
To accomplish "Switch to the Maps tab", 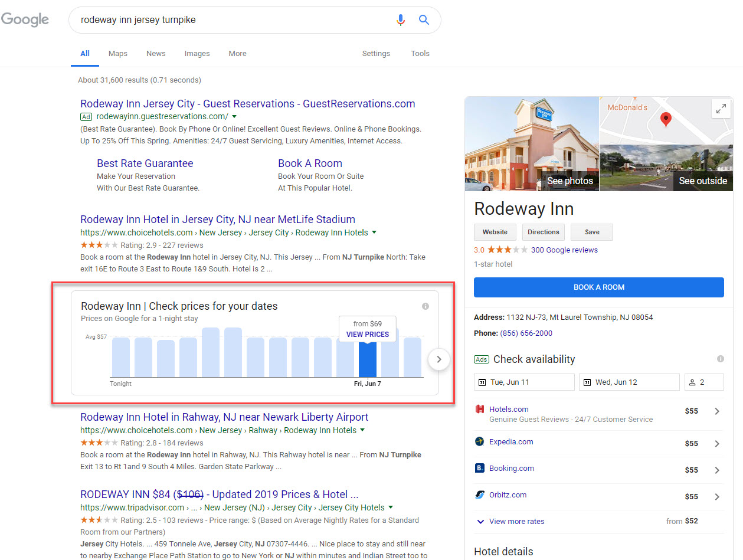I will tap(117, 54).
